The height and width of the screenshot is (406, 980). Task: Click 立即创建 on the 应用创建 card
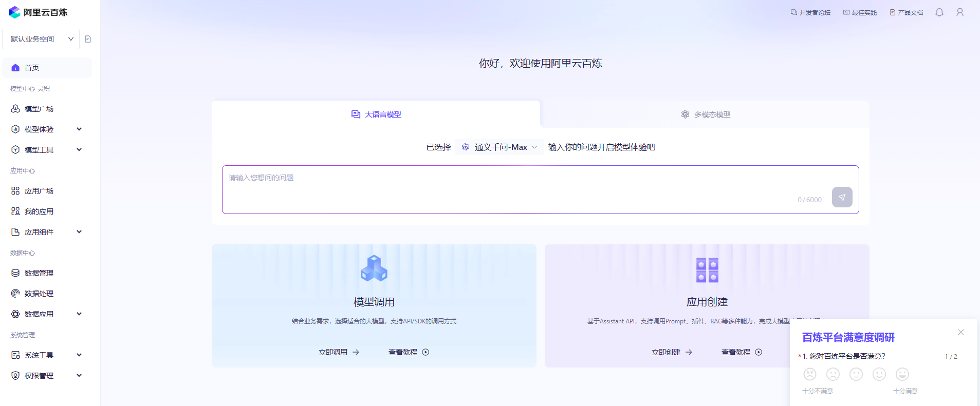pos(672,352)
